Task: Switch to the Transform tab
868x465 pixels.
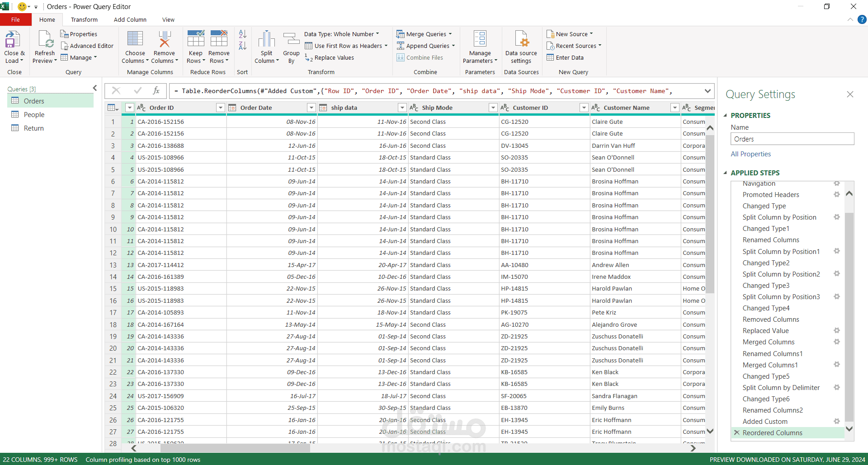Action: (x=84, y=19)
